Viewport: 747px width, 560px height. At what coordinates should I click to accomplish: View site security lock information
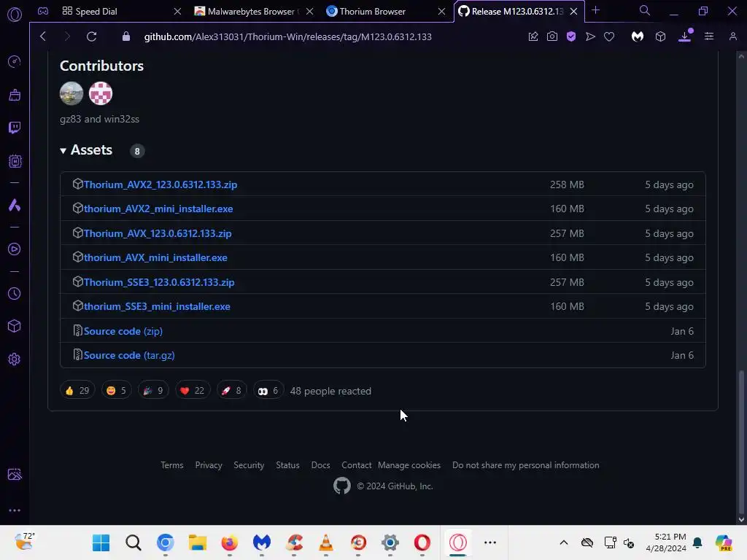(125, 36)
